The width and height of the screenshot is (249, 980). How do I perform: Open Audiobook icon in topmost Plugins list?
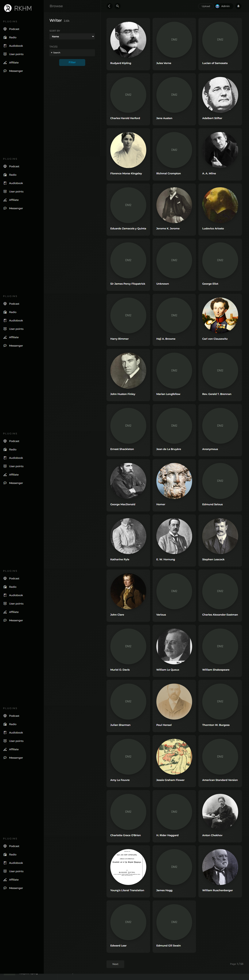click(x=5, y=46)
